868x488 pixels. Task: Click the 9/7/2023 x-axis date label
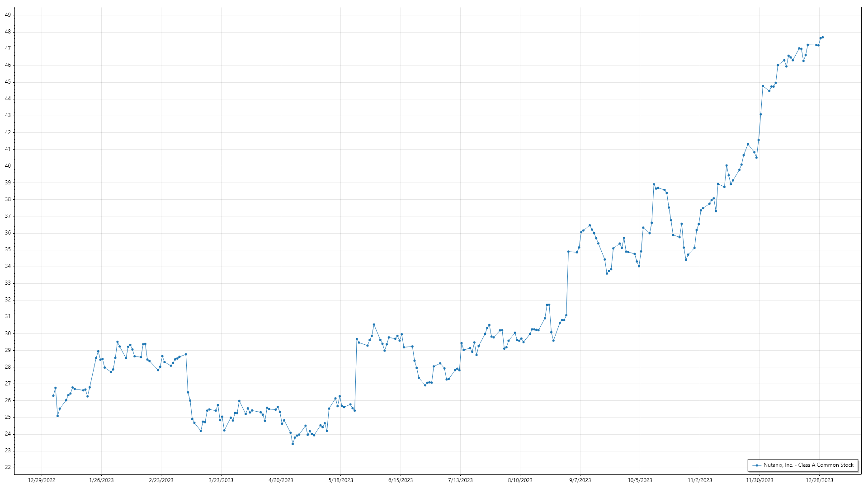tap(580, 480)
